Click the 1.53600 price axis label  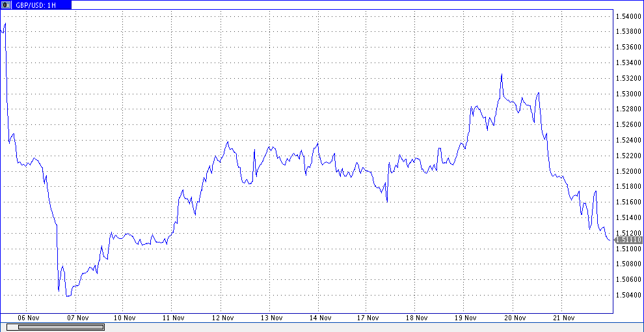coord(628,48)
